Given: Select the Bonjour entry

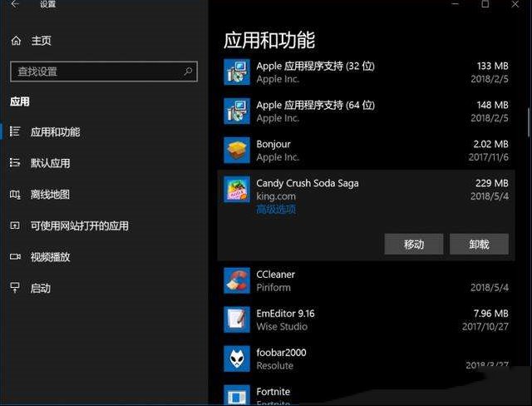Looking at the screenshot, I should coord(366,150).
